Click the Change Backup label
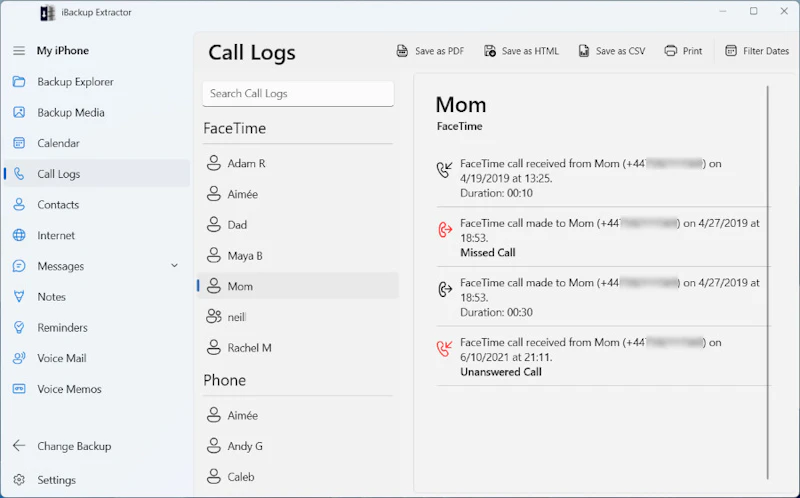Screen dimensions: 800x498 coord(74,446)
